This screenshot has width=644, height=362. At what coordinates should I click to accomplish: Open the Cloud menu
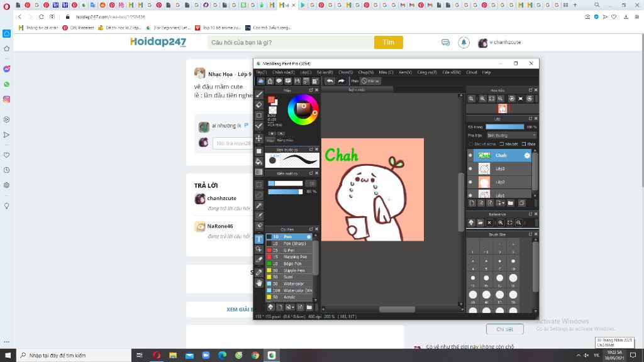[x=472, y=72]
